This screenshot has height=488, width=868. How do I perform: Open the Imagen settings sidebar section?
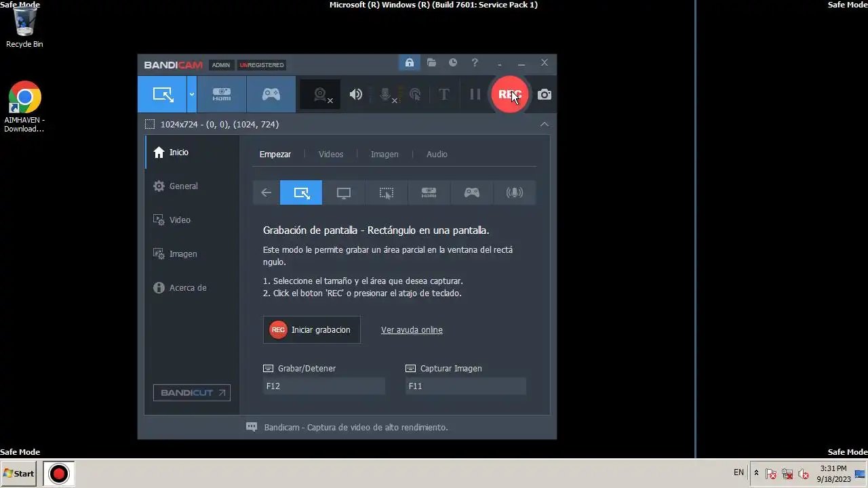(192, 254)
